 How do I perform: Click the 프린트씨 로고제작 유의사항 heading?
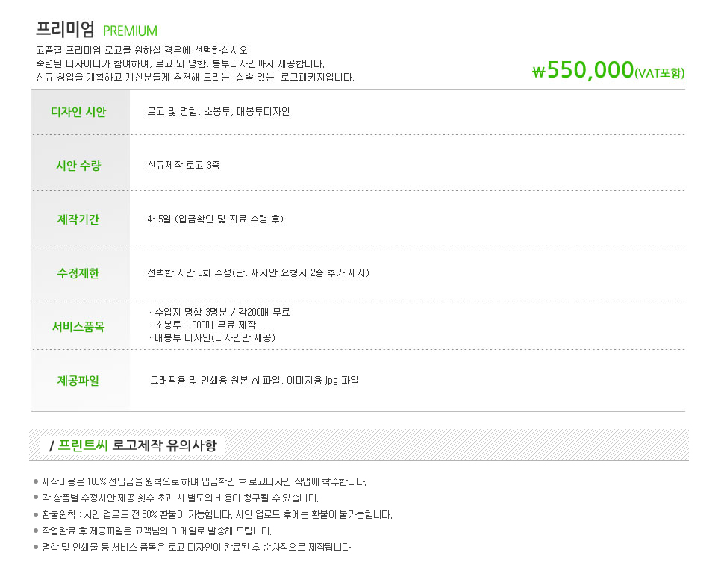pos(133,445)
